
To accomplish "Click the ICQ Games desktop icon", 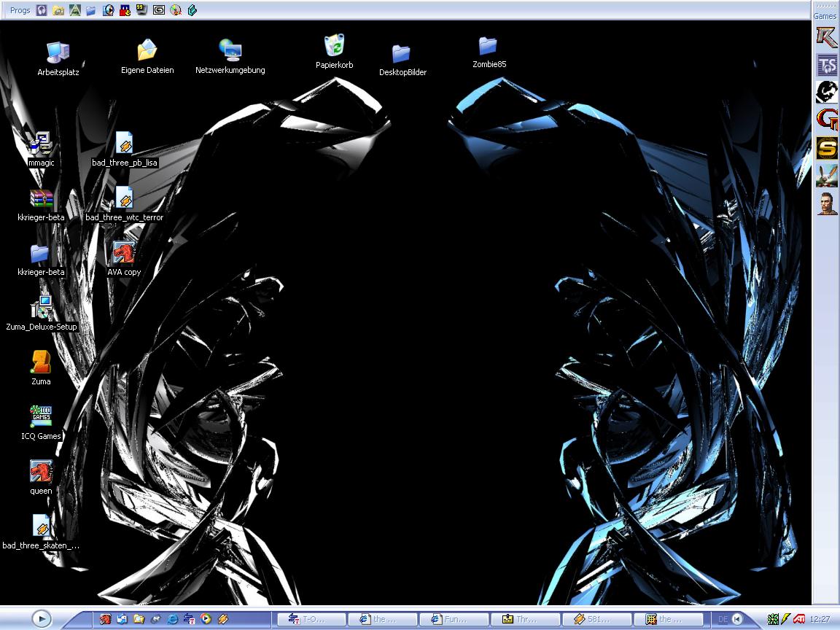I will pyautogui.click(x=41, y=417).
